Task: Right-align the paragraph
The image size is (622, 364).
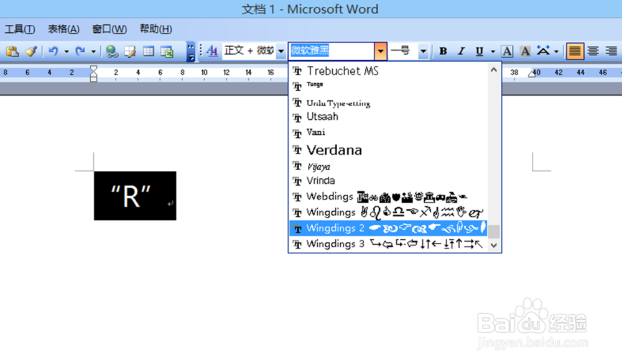Action: 611,51
